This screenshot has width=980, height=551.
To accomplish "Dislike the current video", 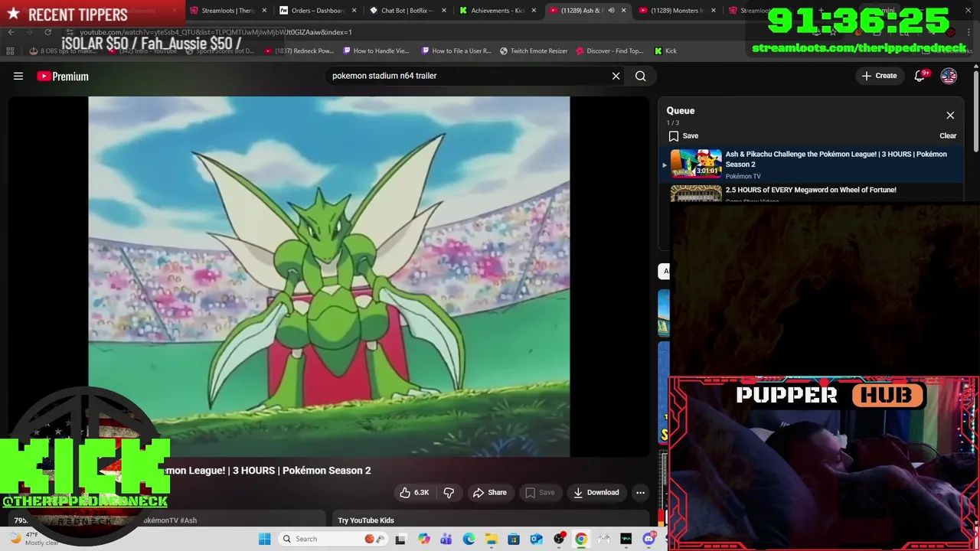I will coord(449,492).
